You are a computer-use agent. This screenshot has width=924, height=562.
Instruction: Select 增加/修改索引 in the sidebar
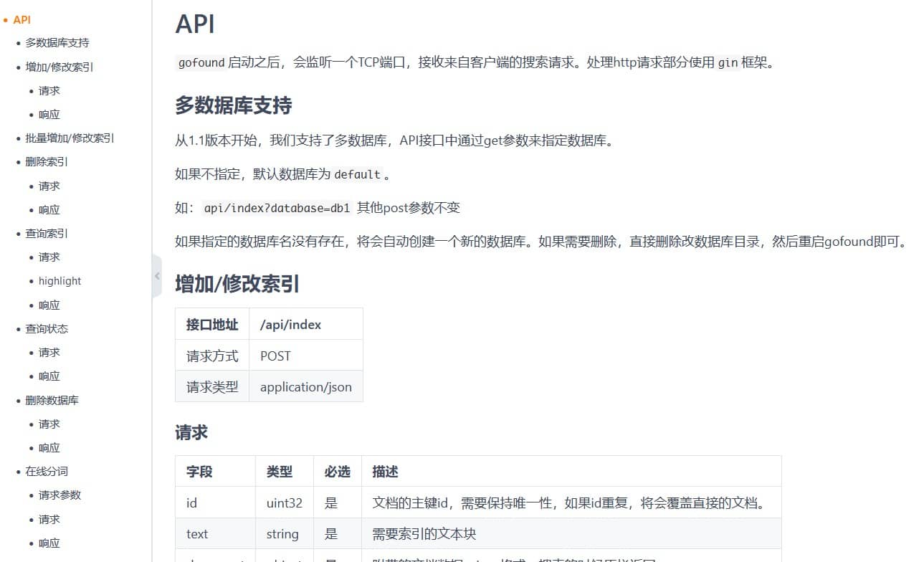(59, 67)
